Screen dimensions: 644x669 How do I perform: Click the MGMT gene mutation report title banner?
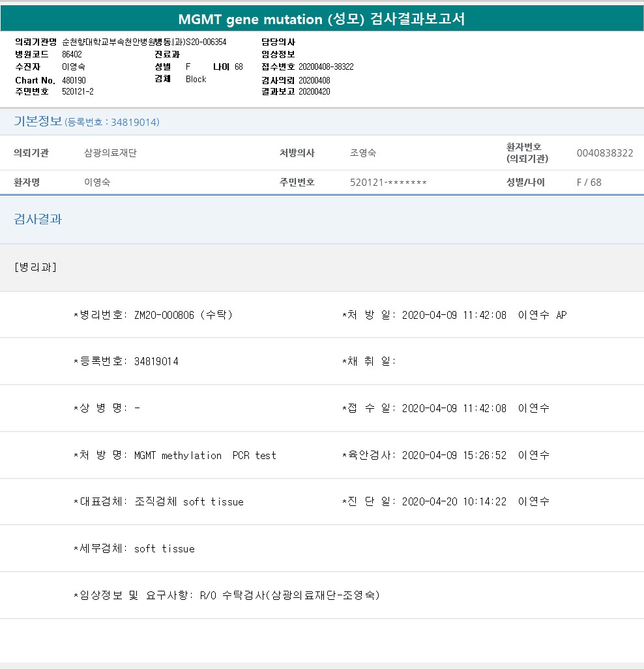pos(322,19)
